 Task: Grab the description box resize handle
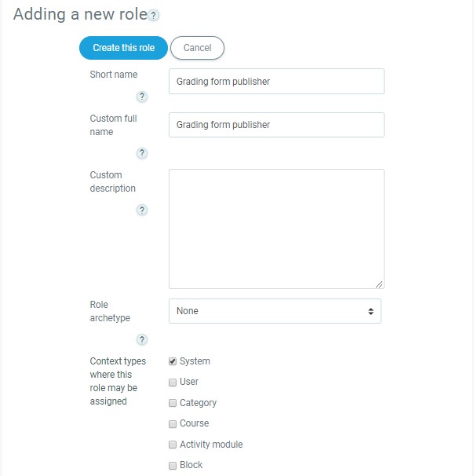tap(380, 284)
